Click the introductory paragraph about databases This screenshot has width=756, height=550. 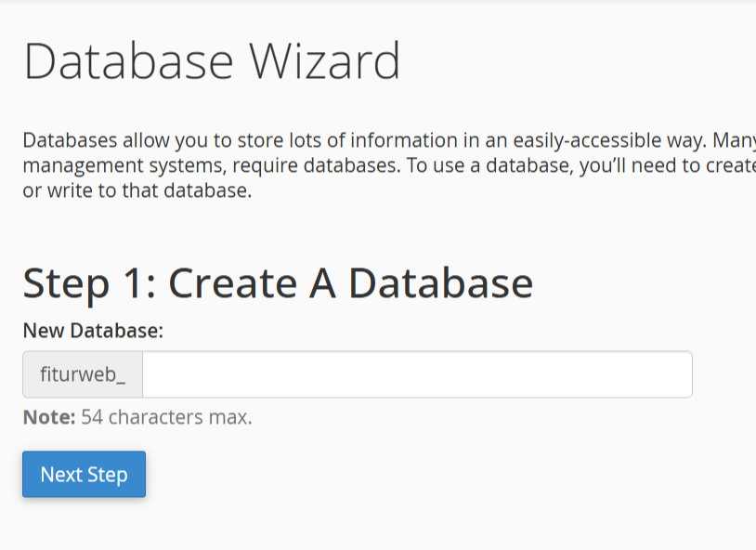[371, 164]
